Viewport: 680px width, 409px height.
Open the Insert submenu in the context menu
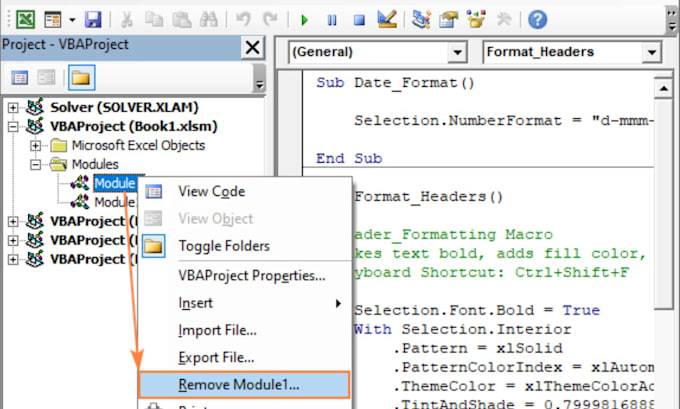(x=245, y=303)
